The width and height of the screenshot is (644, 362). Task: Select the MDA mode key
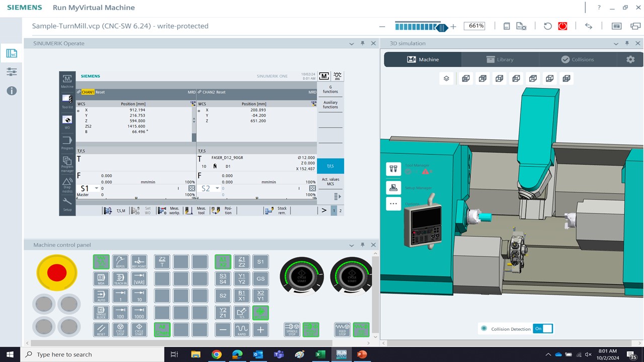coord(101,279)
